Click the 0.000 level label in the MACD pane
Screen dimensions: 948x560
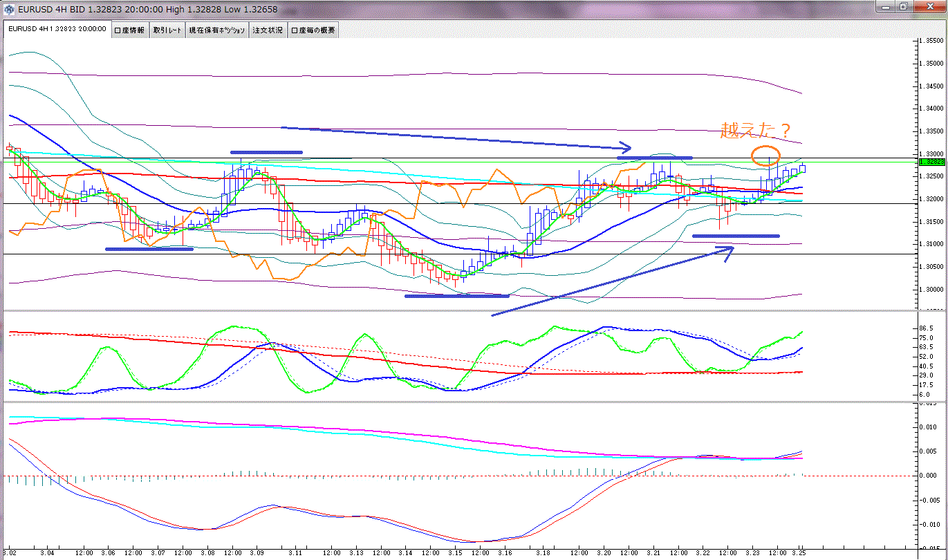point(930,475)
